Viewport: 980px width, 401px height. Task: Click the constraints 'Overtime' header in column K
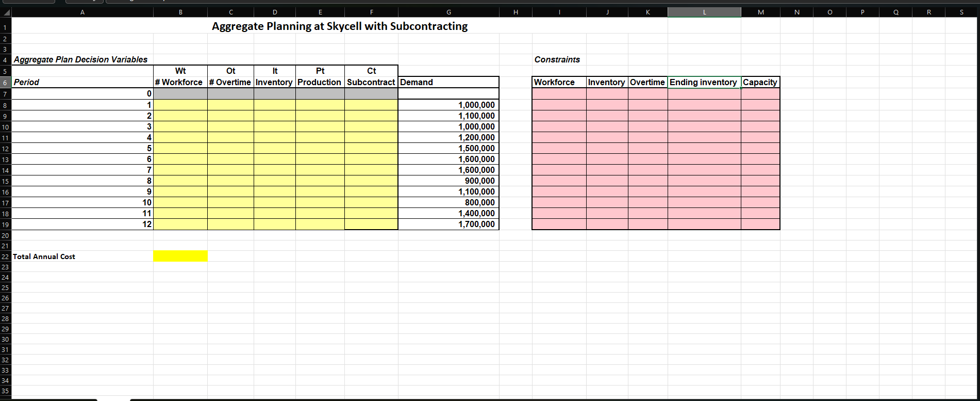[x=648, y=82]
